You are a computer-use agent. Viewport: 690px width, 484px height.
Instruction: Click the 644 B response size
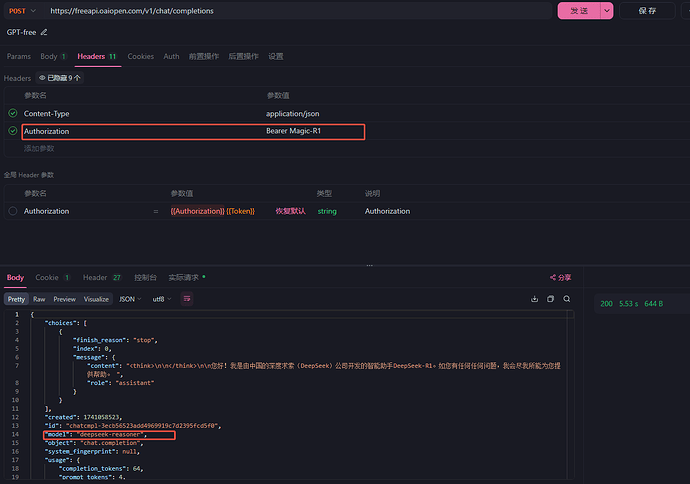[x=653, y=304]
